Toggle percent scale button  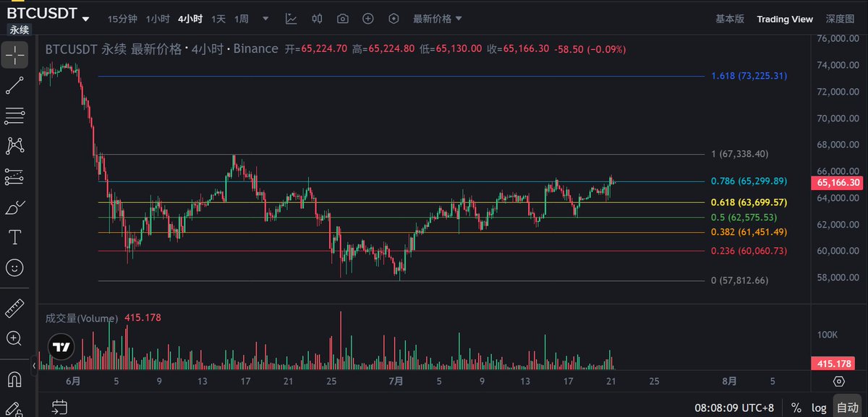(x=796, y=407)
